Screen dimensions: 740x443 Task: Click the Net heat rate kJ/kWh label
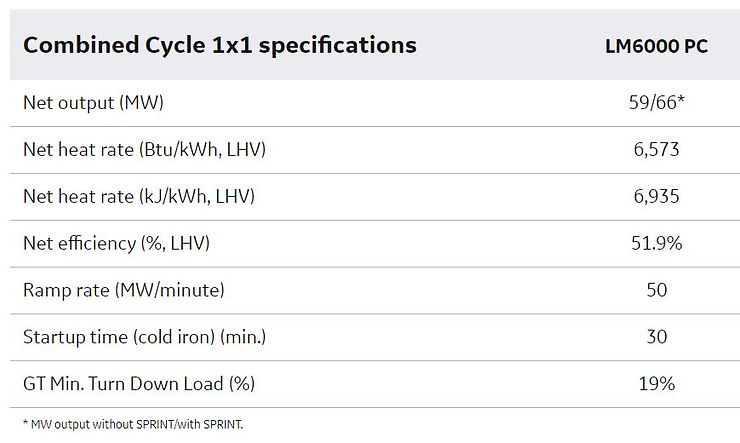click(139, 197)
